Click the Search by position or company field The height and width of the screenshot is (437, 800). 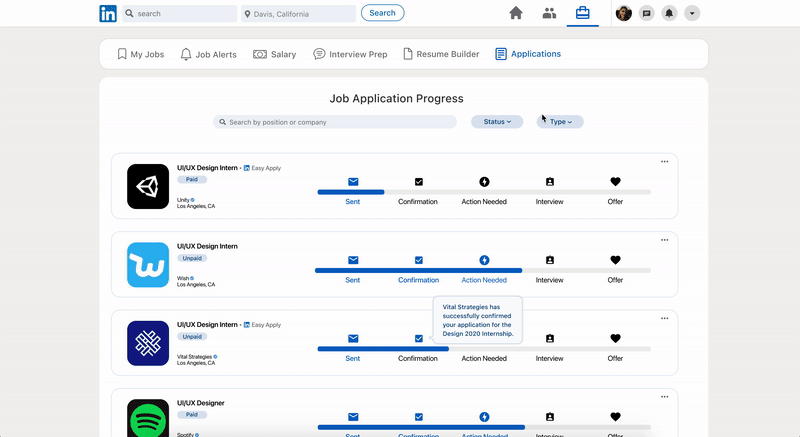click(x=335, y=122)
